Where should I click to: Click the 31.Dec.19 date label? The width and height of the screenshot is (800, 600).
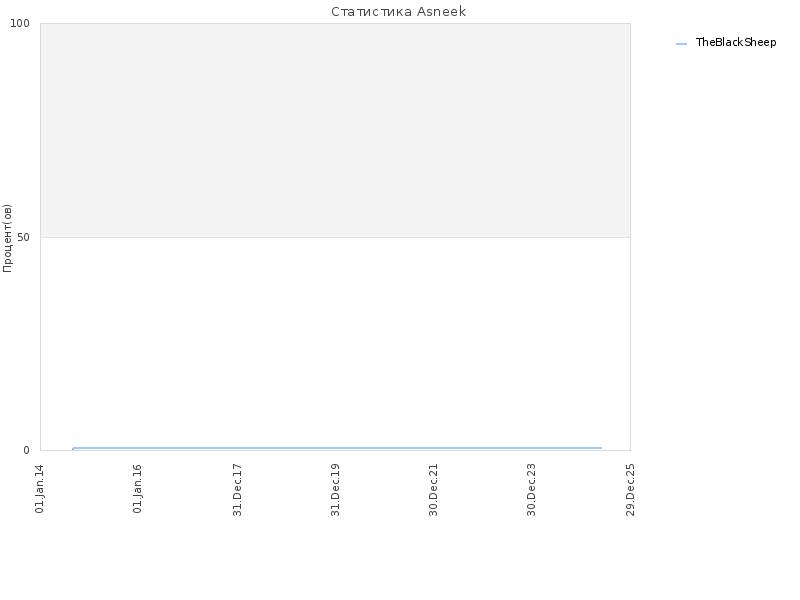pyautogui.click(x=335, y=490)
